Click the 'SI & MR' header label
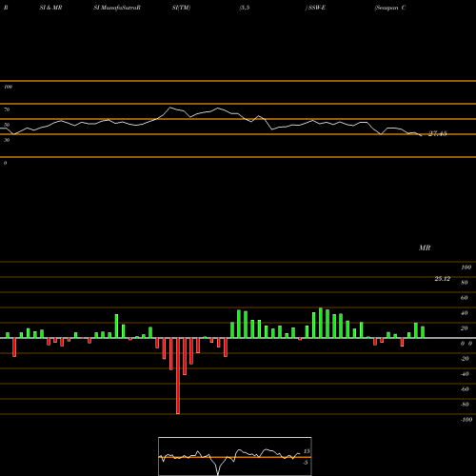 [50, 8]
